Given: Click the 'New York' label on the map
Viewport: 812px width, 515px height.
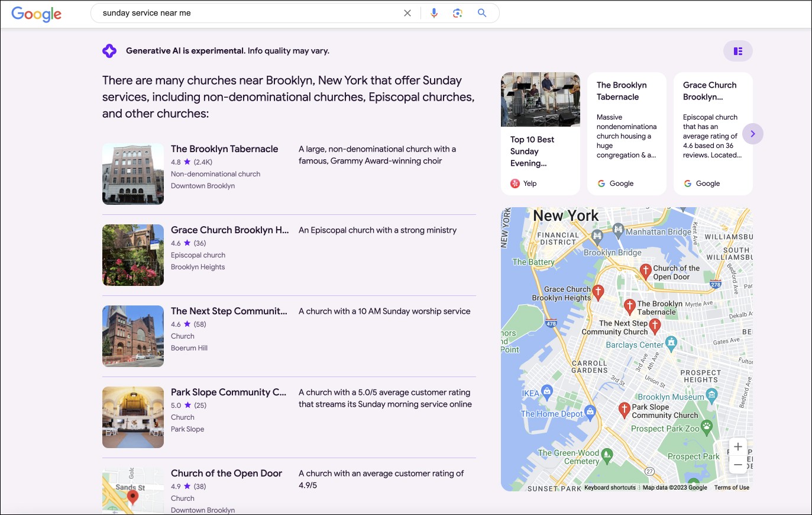Looking at the screenshot, I should tap(566, 216).
